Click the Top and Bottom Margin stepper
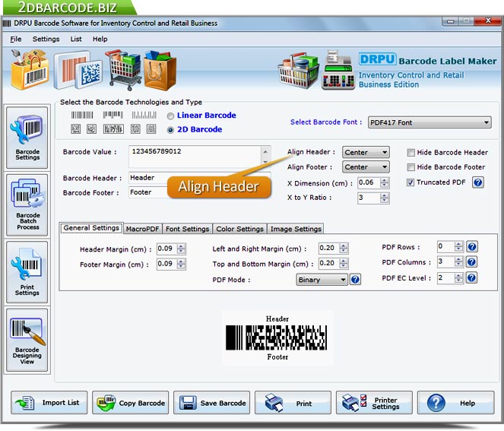Image resolution: width=504 pixels, height=431 pixels. coord(344,263)
